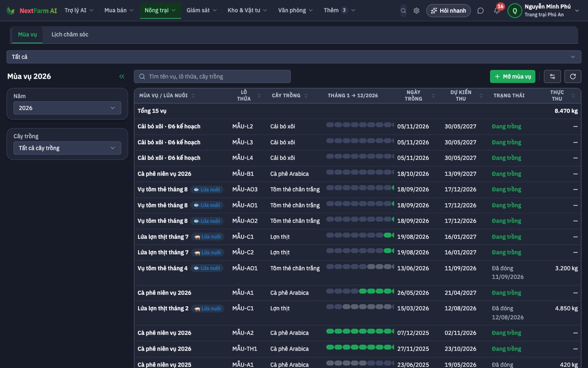This screenshot has height=368, width=588.
Task: Click the timeline bar of MẪU-A2 row
Action: point(360,331)
